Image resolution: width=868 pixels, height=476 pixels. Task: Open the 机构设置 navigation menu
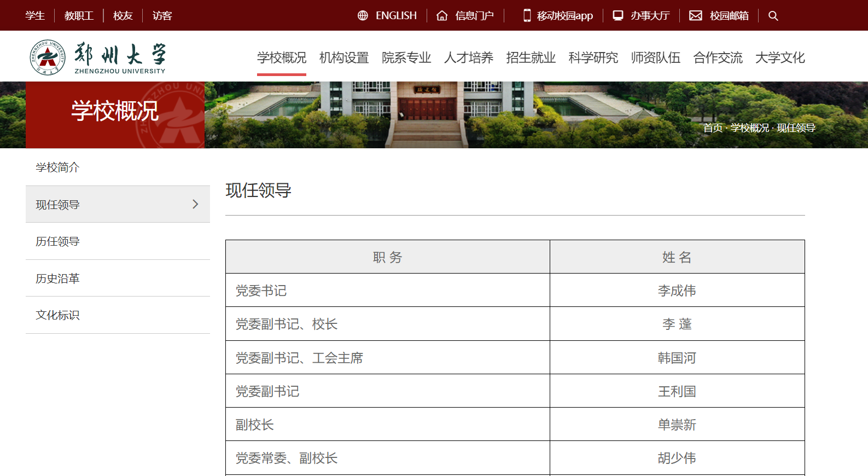pyautogui.click(x=344, y=58)
